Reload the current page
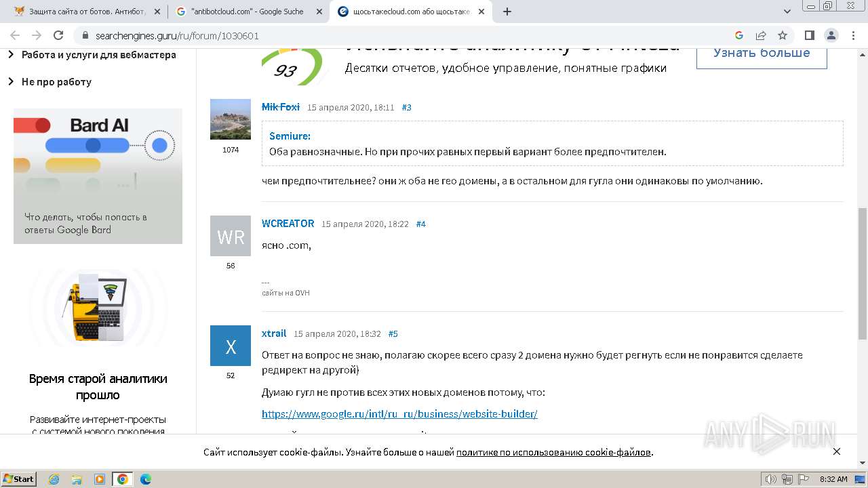This screenshot has width=868, height=488. point(58,35)
